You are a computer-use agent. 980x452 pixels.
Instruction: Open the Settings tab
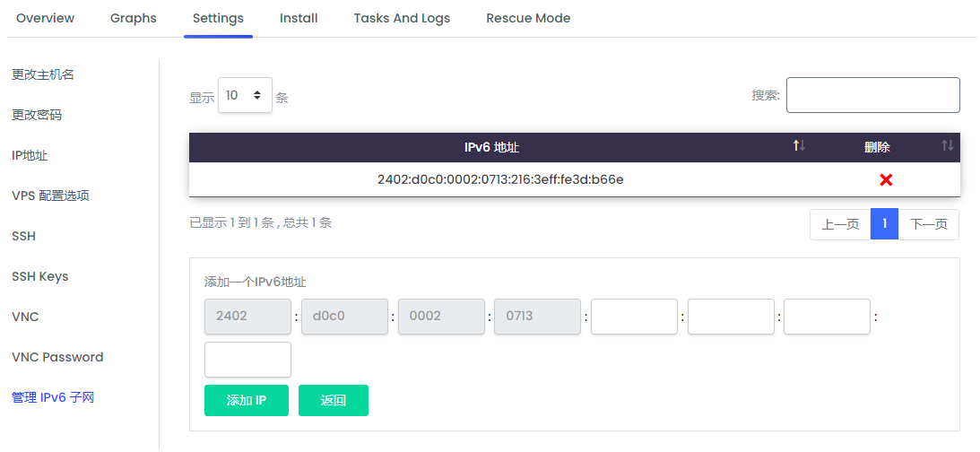coord(218,18)
